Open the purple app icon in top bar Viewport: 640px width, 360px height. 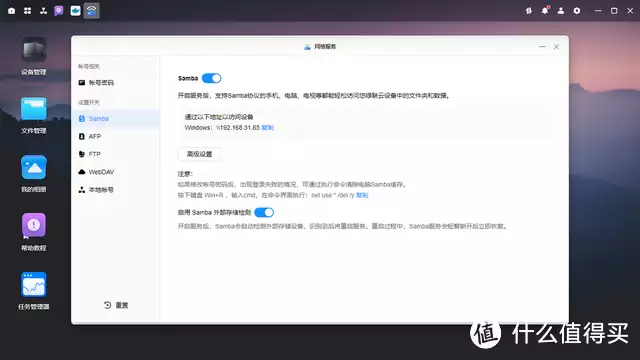tap(59, 11)
